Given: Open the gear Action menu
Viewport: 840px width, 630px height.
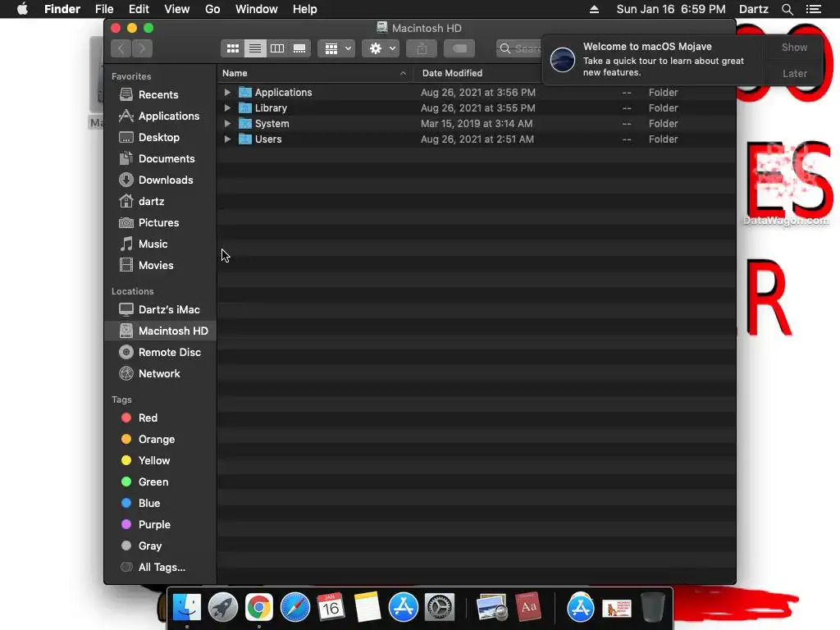Looking at the screenshot, I should (x=381, y=48).
